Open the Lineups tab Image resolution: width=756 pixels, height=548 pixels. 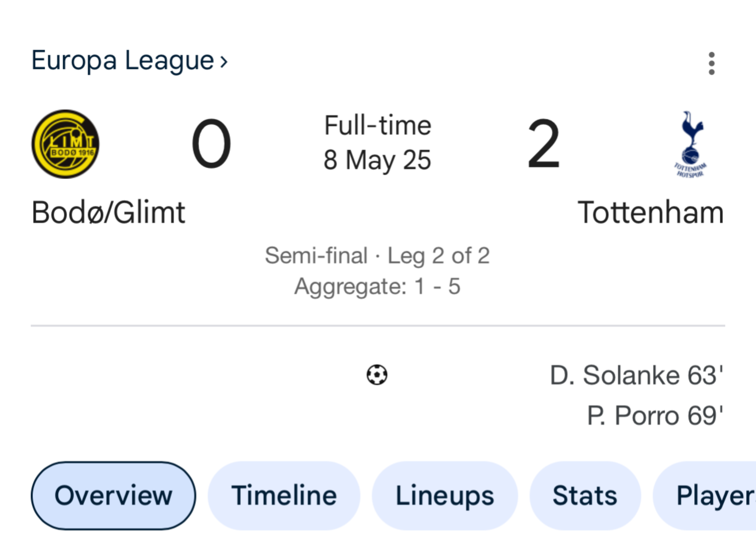[x=445, y=496]
